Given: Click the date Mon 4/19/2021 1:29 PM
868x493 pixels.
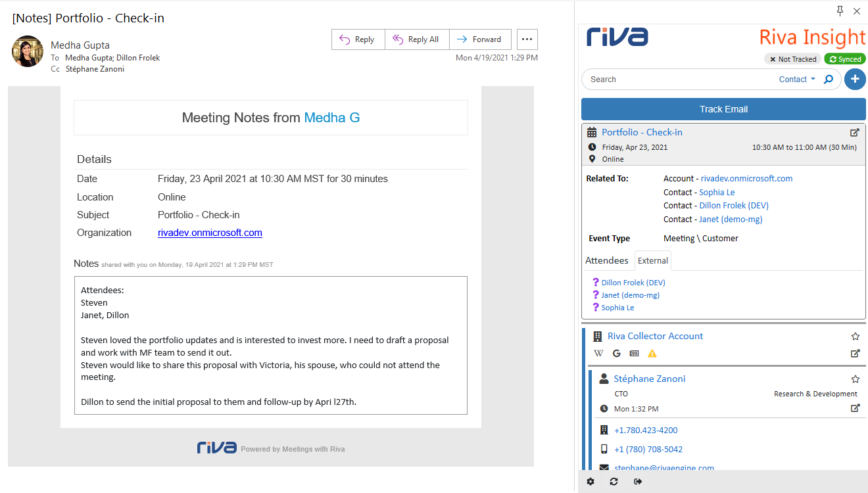Looking at the screenshot, I should coord(496,58).
